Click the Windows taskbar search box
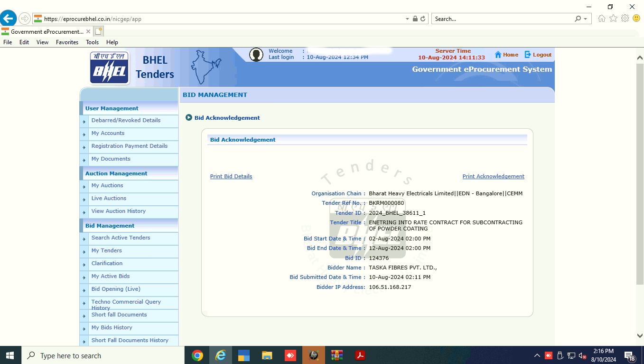644x364 pixels. pyautogui.click(x=103, y=355)
